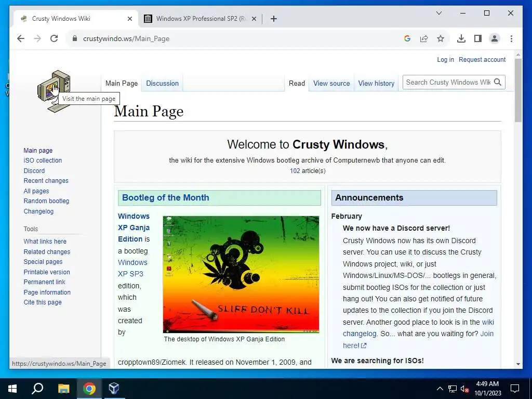
Task: Open Related changes link
Action: 47,252
